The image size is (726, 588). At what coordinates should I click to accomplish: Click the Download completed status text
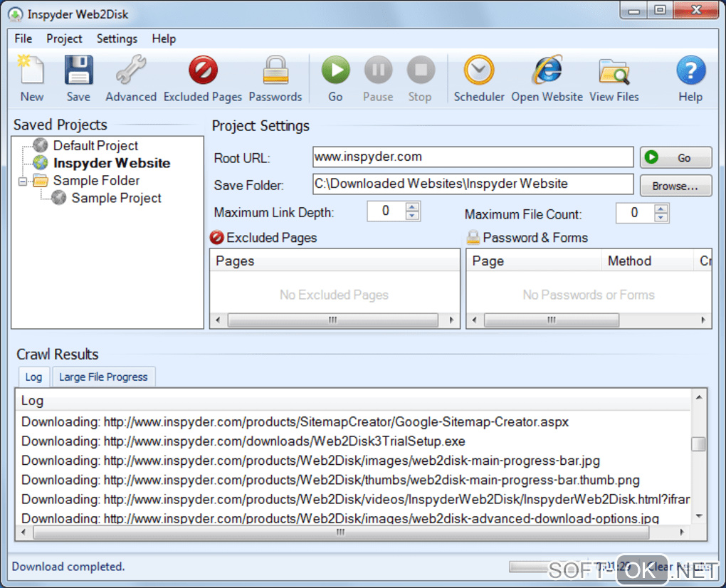pyautogui.click(x=68, y=567)
